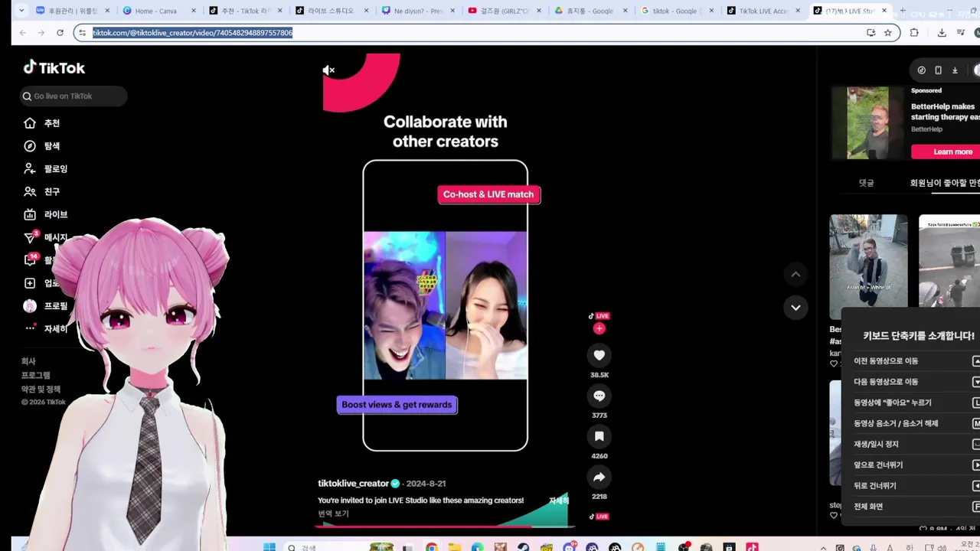Viewport: 980px width, 551px height.
Task: Click the download app icon in top pill
Action: 955,70
